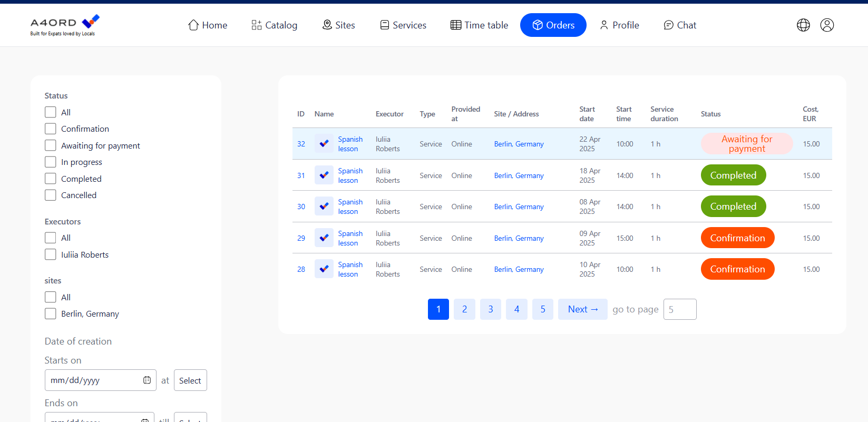Viewport: 868px width, 422px height.
Task: Open the Chat section
Action: click(x=680, y=25)
